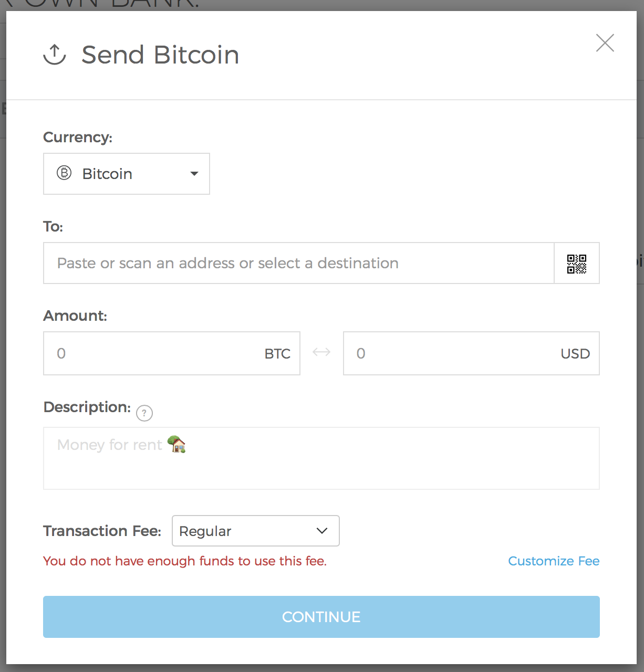Click the QR code scan icon
The height and width of the screenshot is (672, 644).
(576, 264)
